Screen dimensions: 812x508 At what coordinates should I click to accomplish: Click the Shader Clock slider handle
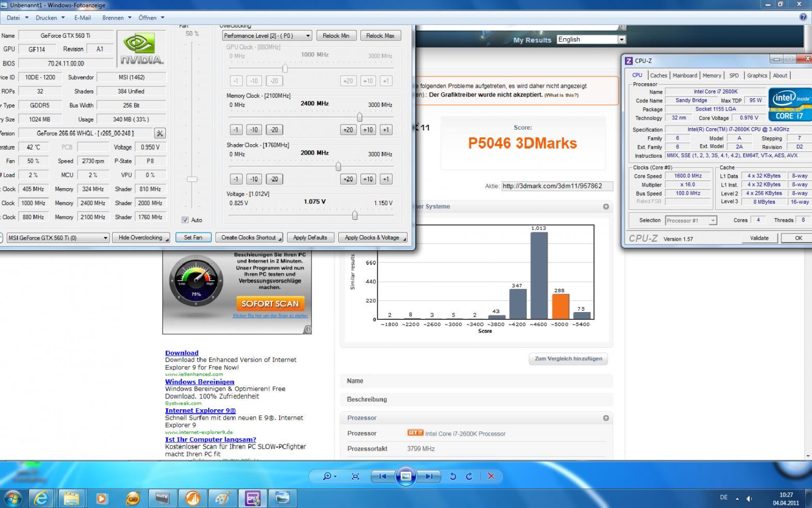click(338, 166)
